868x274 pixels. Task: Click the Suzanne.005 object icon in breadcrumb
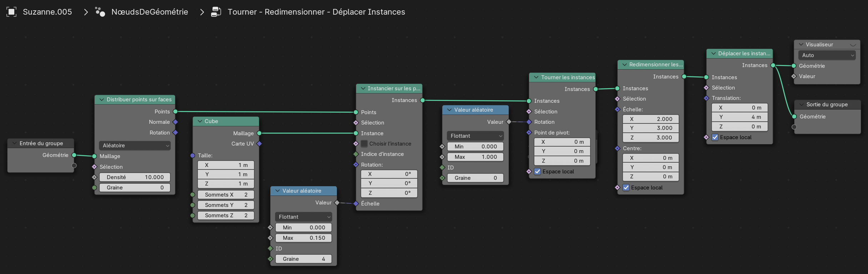pyautogui.click(x=11, y=12)
